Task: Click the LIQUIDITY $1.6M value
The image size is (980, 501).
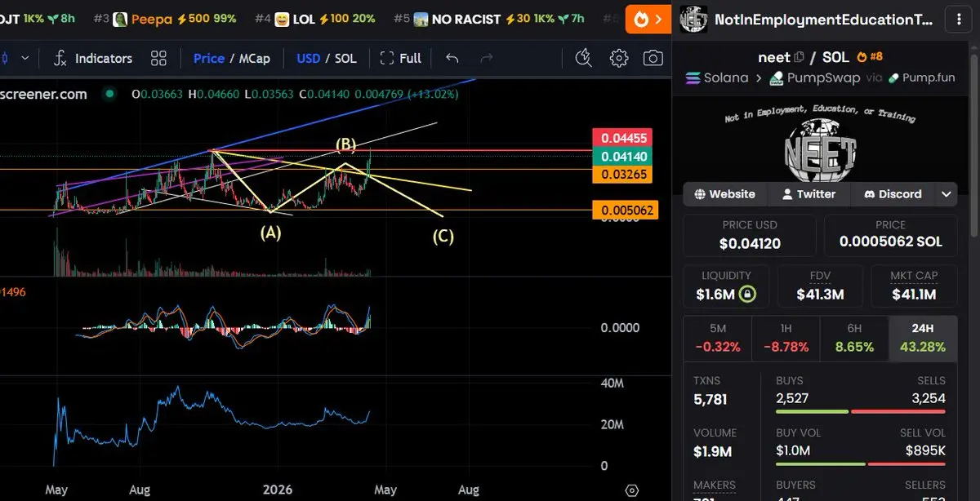Action: pyautogui.click(x=715, y=295)
